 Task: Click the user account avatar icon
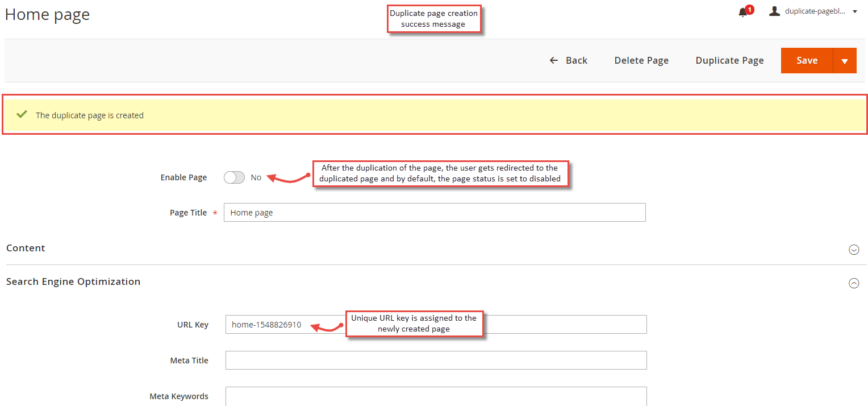point(774,10)
